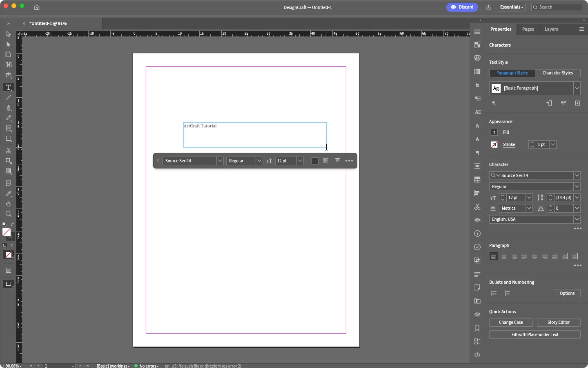
Task: Switch to Paragraph Styles toggle
Action: (512, 73)
